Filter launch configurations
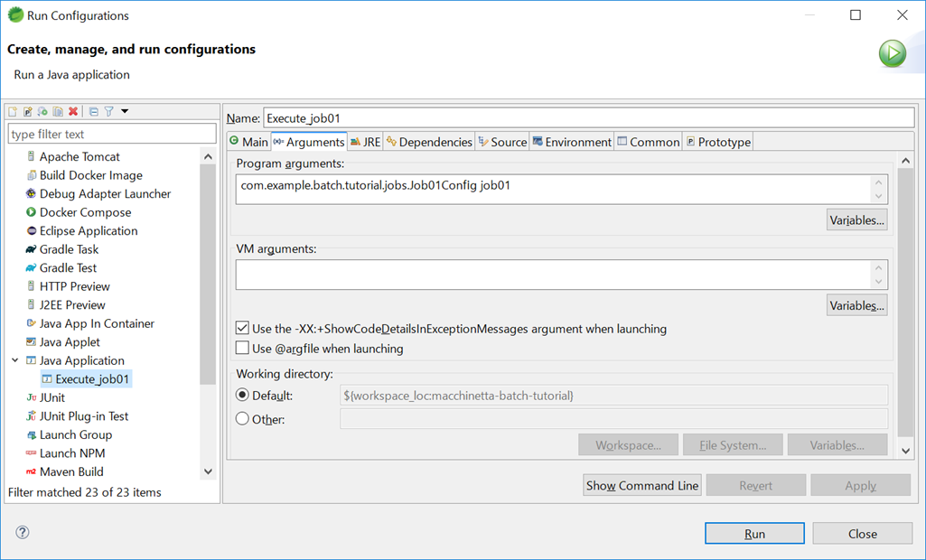Viewport: 926px width, 560px height. (x=109, y=111)
